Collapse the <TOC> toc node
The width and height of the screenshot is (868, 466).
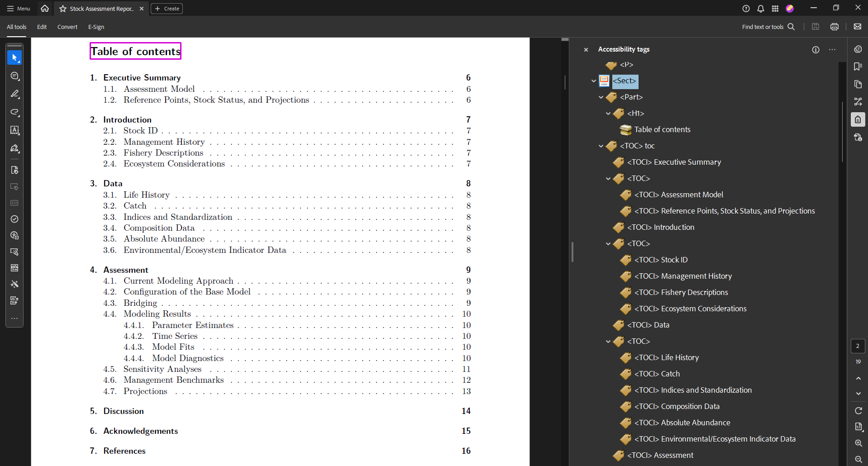tap(601, 146)
